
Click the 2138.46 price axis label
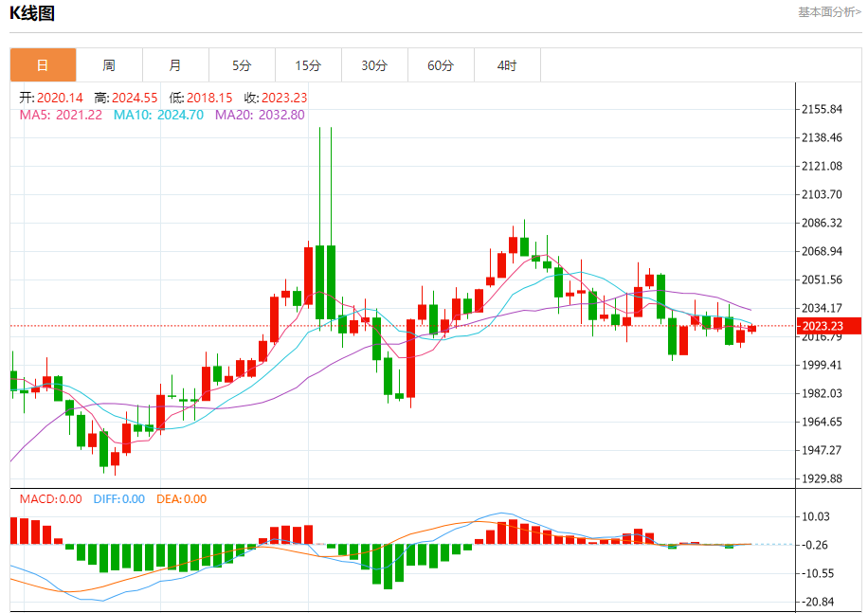click(823, 137)
